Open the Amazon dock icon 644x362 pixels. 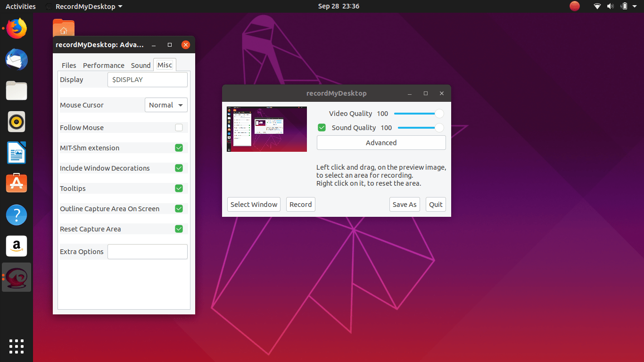pyautogui.click(x=17, y=246)
